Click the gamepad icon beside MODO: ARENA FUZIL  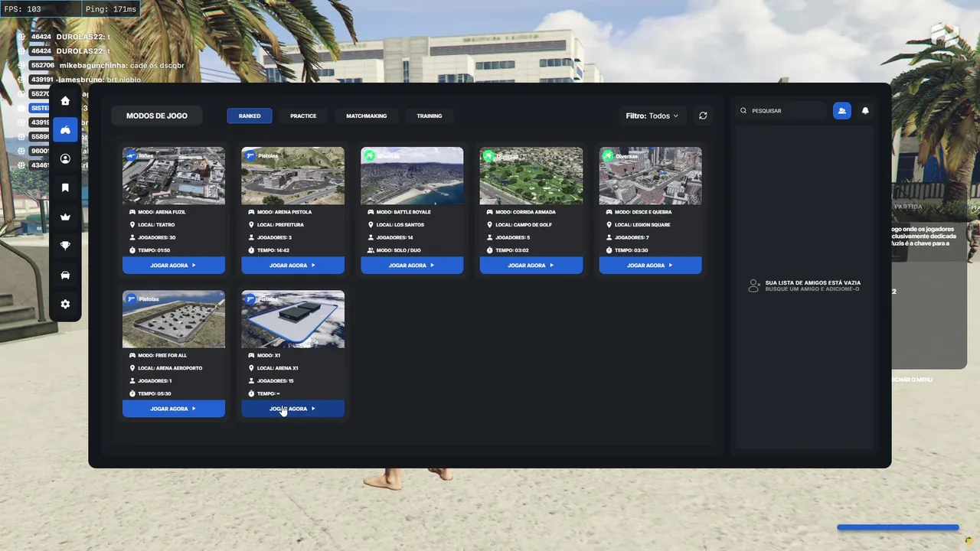click(x=132, y=212)
